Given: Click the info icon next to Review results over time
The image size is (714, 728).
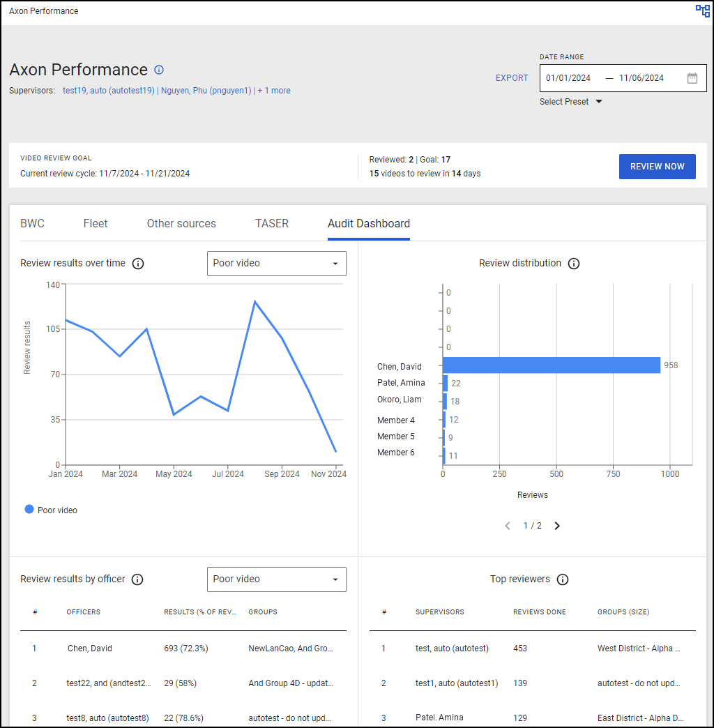Looking at the screenshot, I should pyautogui.click(x=137, y=264).
